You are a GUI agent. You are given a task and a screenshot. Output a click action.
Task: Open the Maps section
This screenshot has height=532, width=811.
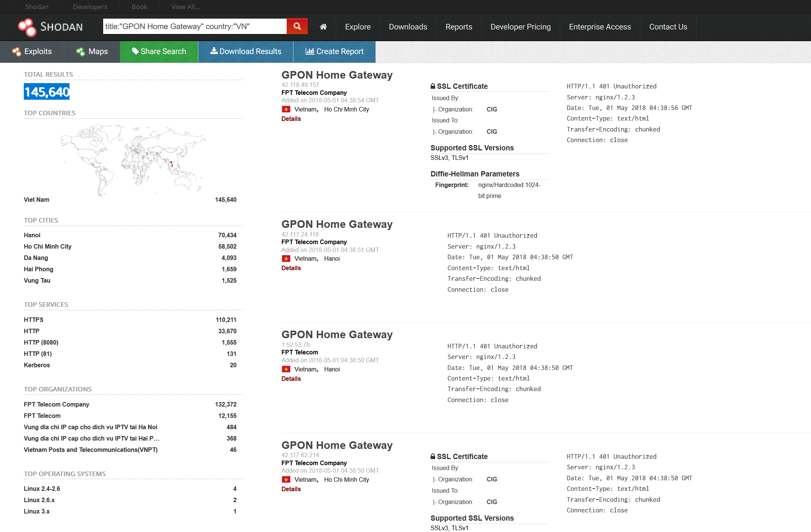pos(92,52)
